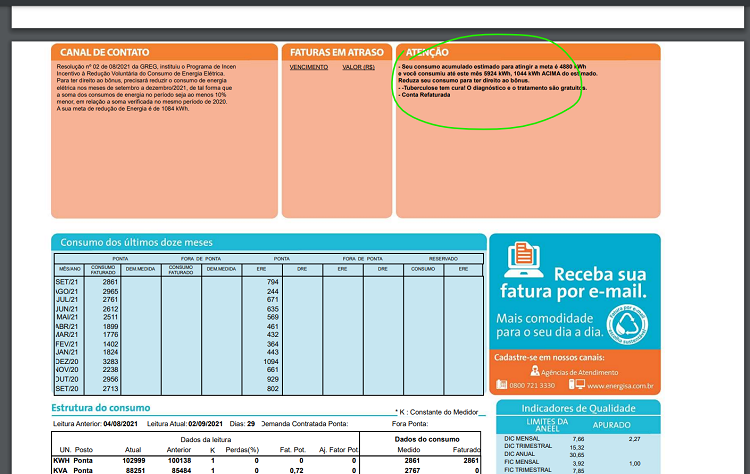This screenshot has height=474, width=750.
Task: Select the CANAL DE CONTATO header
Action: [105, 52]
